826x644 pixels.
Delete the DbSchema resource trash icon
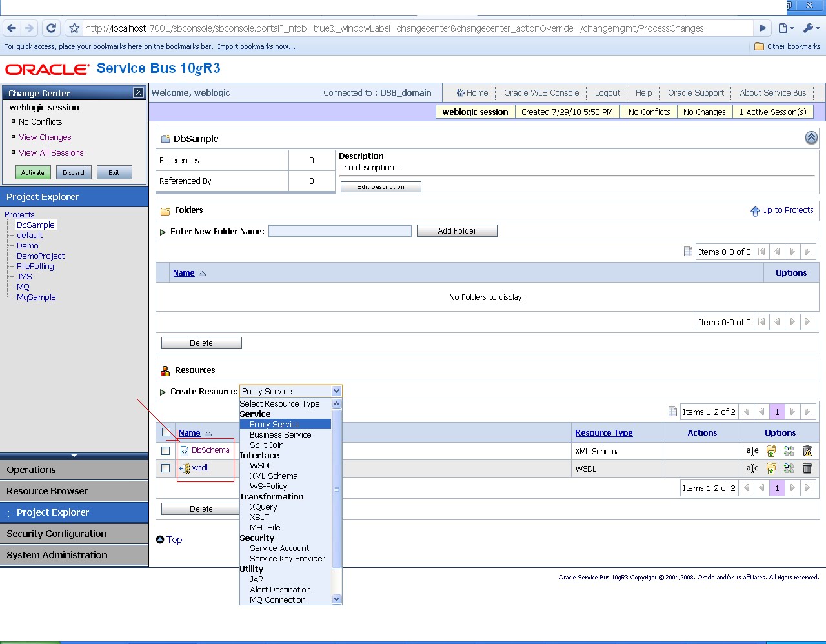pos(807,451)
